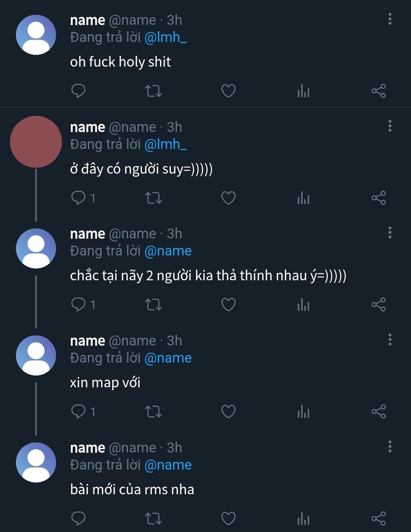Screen dimensions: 411x532
Task: Click the @lmh_ mention in the first tweet
Action: pyautogui.click(x=166, y=37)
